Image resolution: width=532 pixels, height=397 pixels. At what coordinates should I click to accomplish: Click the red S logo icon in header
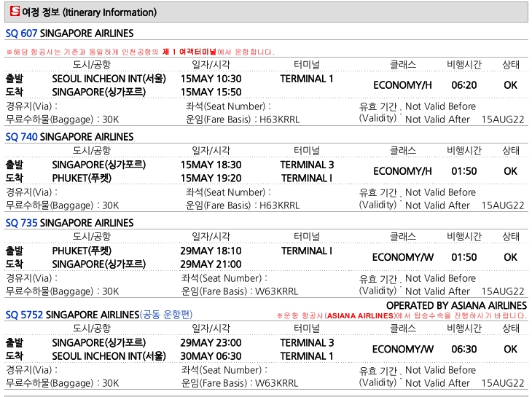point(15,11)
